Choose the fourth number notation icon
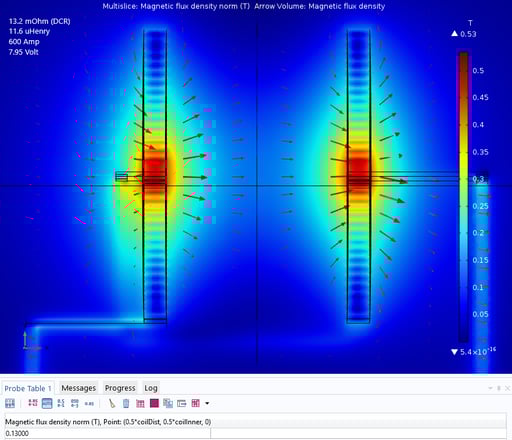Image resolution: width=512 pixels, height=440 pixels. click(75, 403)
